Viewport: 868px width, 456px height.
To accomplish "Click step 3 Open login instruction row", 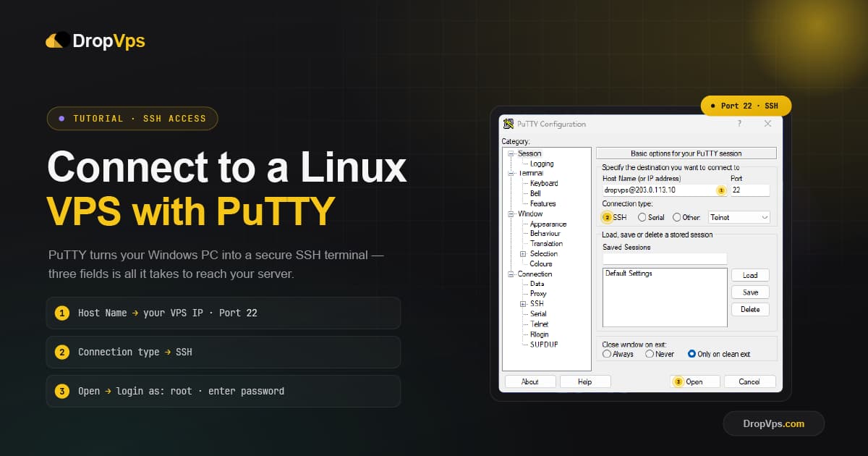I will coord(223,391).
